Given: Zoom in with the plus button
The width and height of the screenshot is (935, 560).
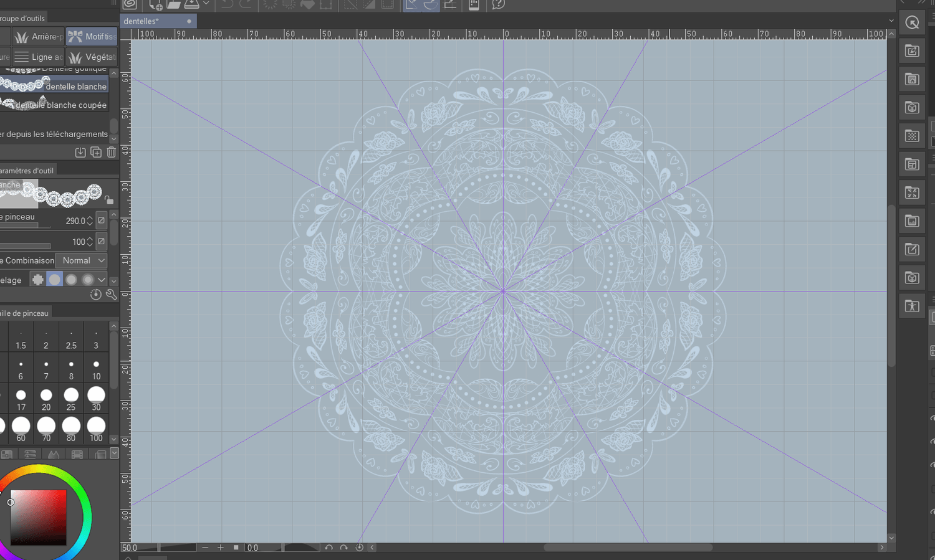Looking at the screenshot, I should [221, 548].
